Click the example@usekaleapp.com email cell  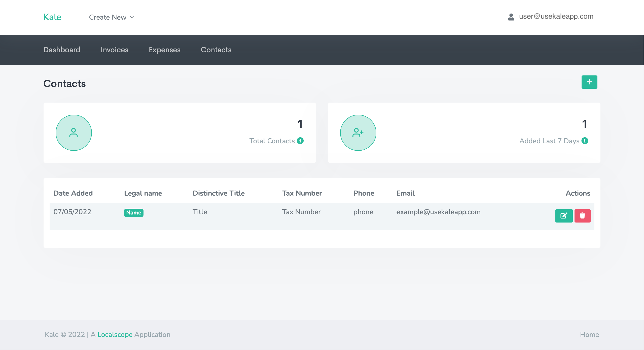[x=438, y=212]
